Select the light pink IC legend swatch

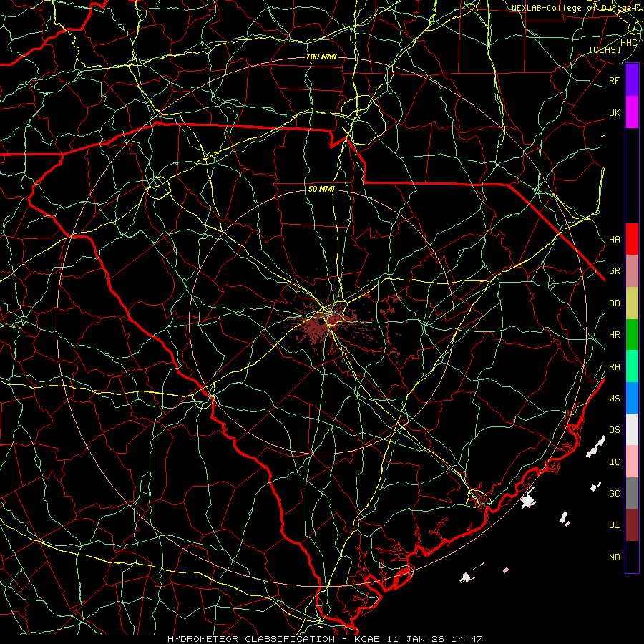tap(632, 462)
